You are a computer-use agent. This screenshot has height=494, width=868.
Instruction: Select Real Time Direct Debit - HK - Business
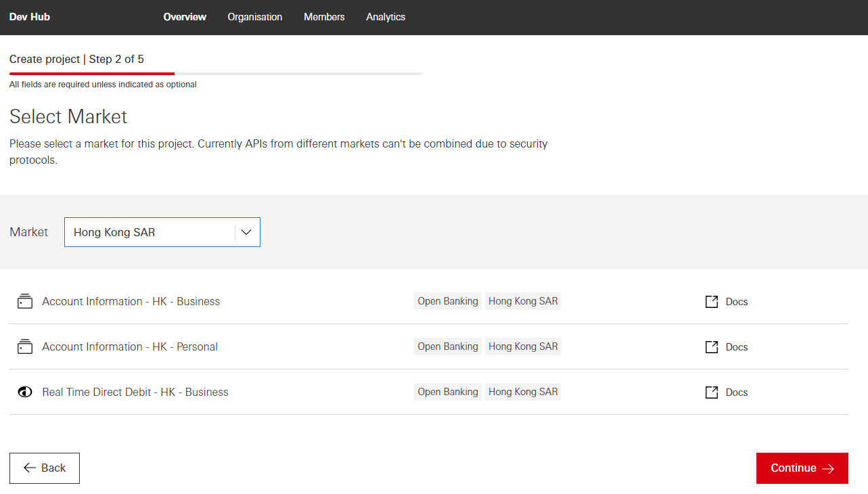[x=135, y=392]
